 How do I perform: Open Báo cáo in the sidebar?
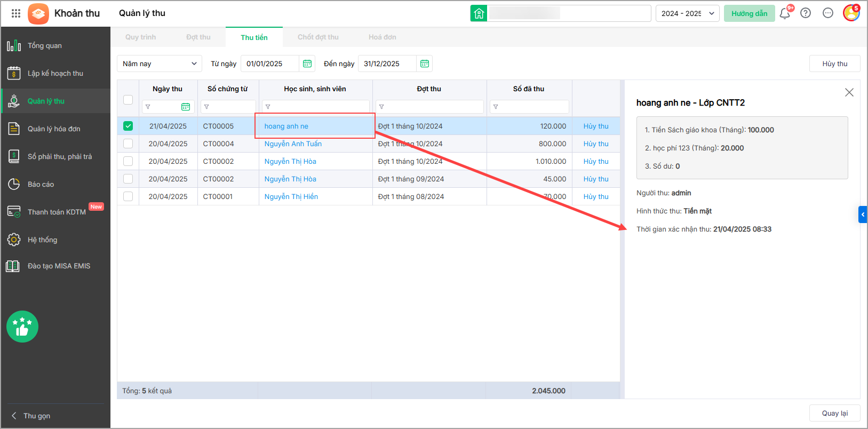(41, 184)
